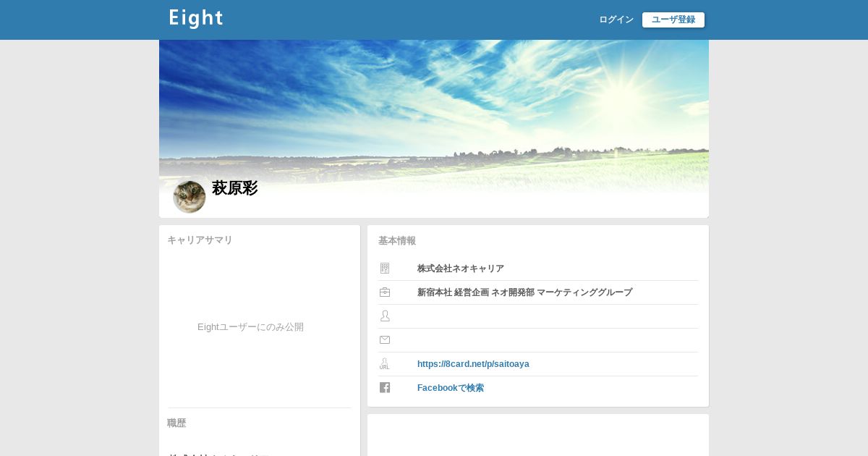
Task: Click the envelope email icon
Action: click(385, 340)
